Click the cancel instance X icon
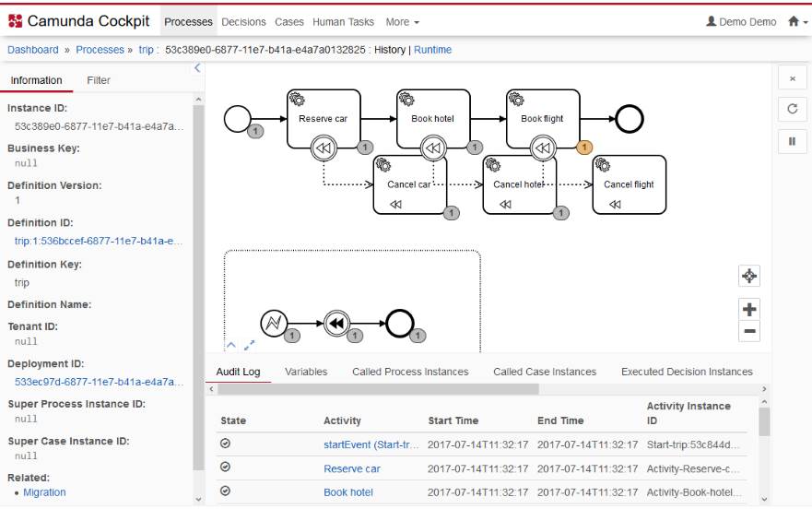Screen dimensions: 812x509 point(791,79)
